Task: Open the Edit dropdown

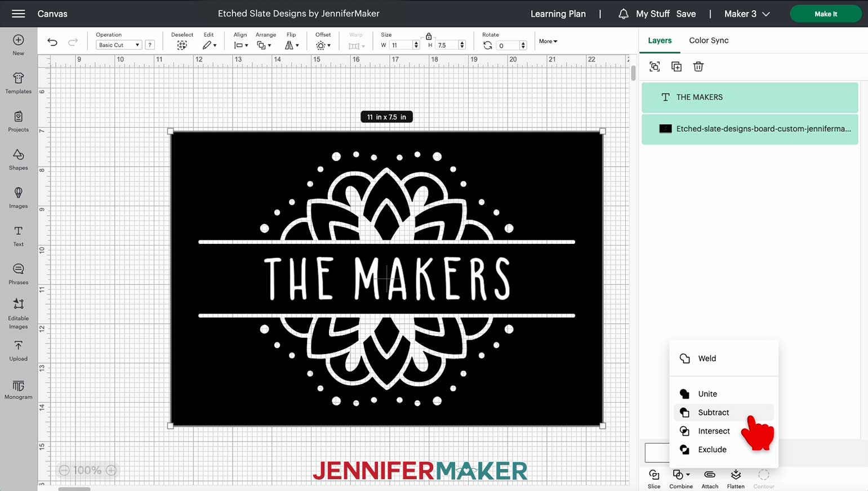Action: (x=210, y=45)
